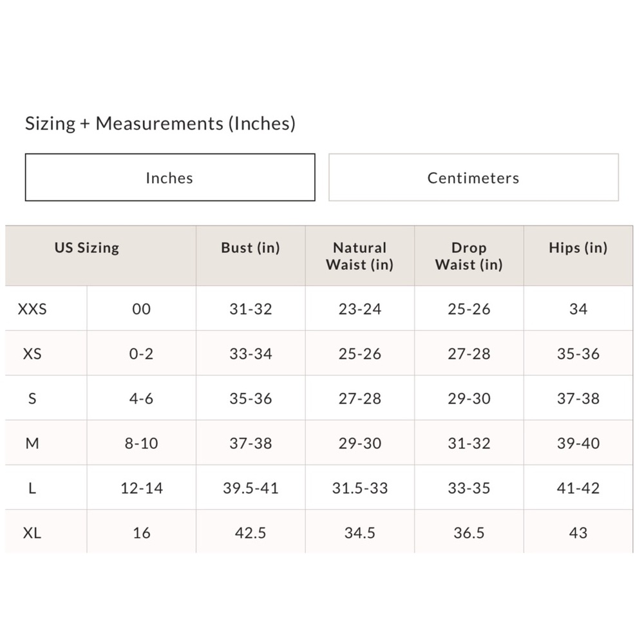The image size is (644, 644).
Task: Click the 34.5 natural waist cell
Action: [x=360, y=533]
